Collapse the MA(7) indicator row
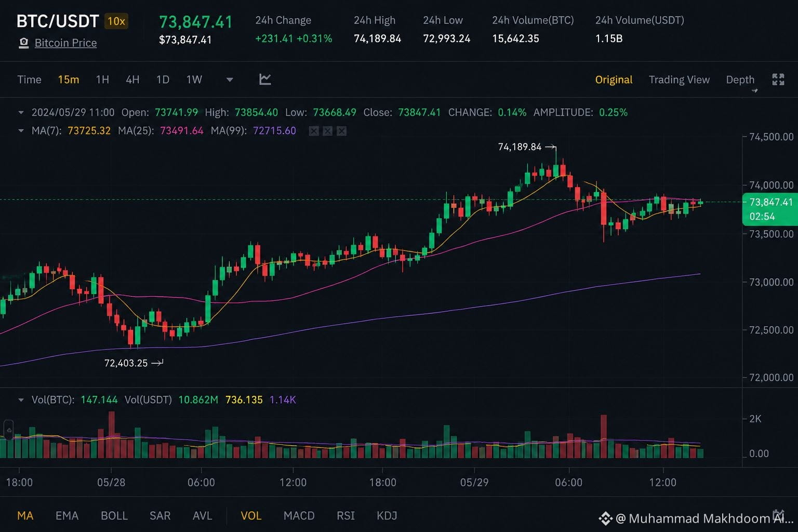 click(x=21, y=131)
